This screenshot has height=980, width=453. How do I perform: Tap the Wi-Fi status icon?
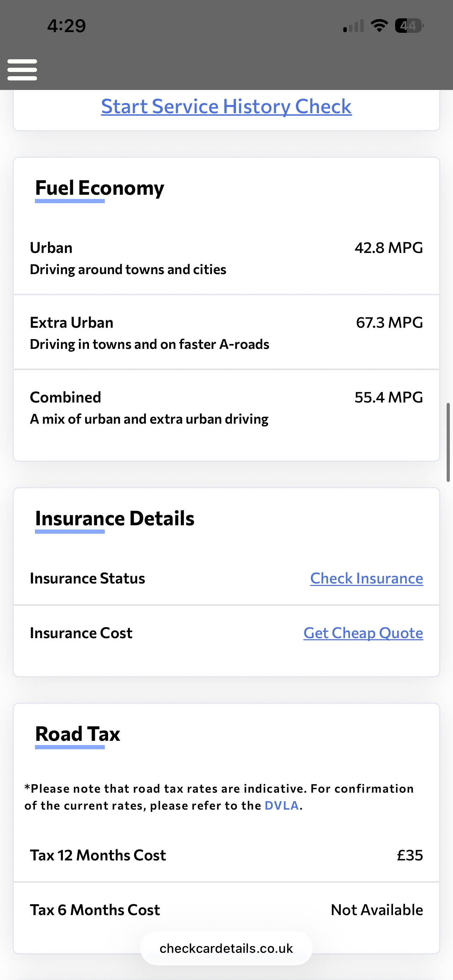(379, 25)
